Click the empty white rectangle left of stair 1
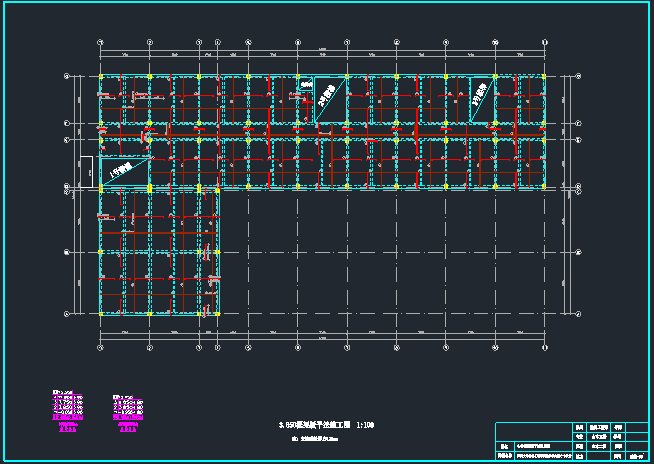The image size is (654, 464). pos(88,170)
